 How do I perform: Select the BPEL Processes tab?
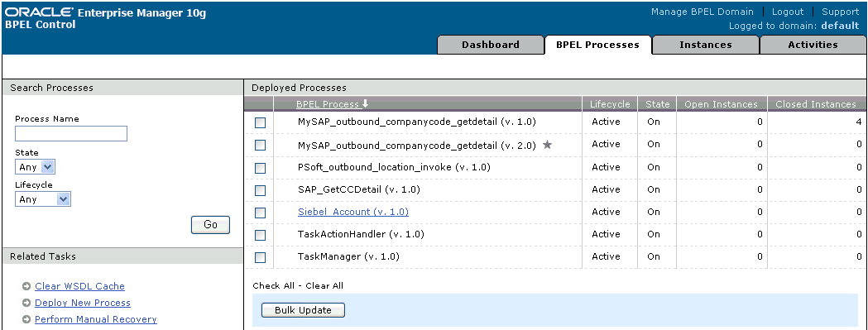click(597, 45)
